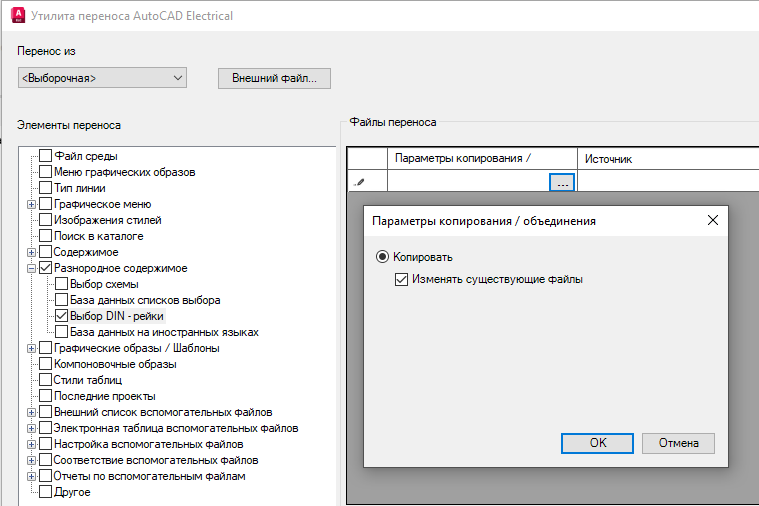Enable Компоновочные образы checkbox
The height and width of the screenshot is (506, 759).
[x=46, y=364]
